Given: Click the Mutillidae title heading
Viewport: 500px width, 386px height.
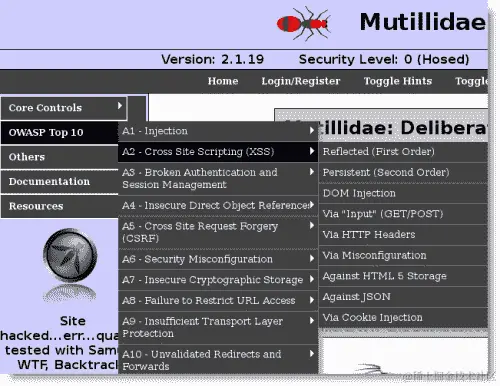Looking at the screenshot, I should pyautogui.click(x=423, y=22).
